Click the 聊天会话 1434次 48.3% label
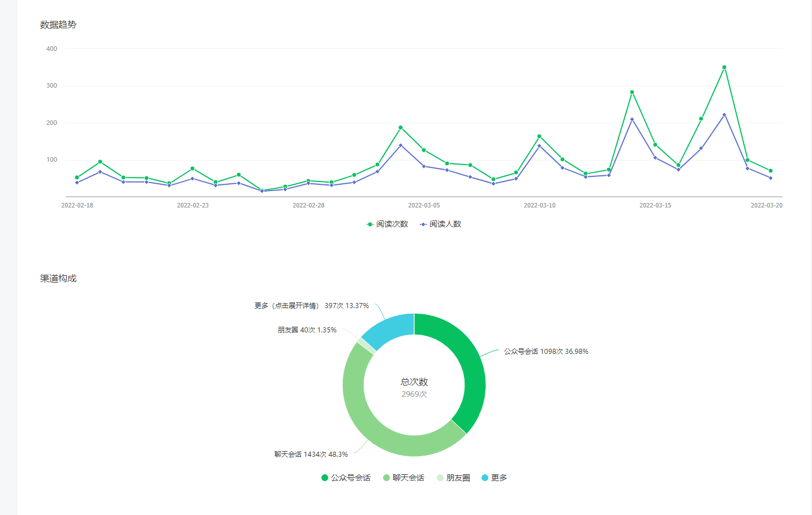The height and width of the screenshot is (515, 812). click(x=311, y=455)
